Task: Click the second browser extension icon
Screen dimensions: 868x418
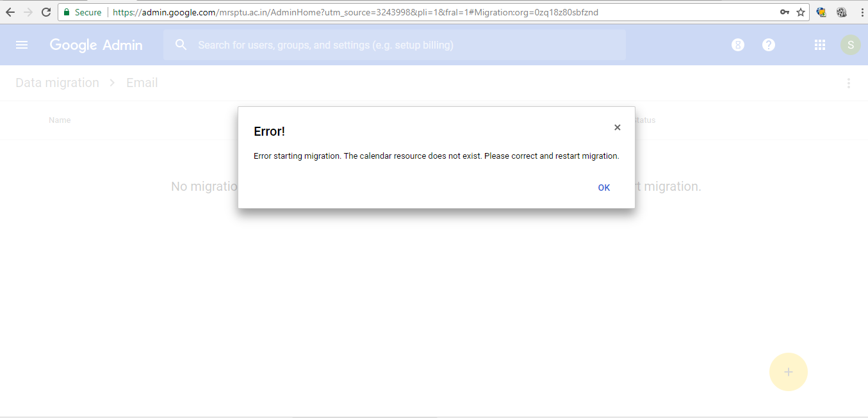Action: coord(842,12)
